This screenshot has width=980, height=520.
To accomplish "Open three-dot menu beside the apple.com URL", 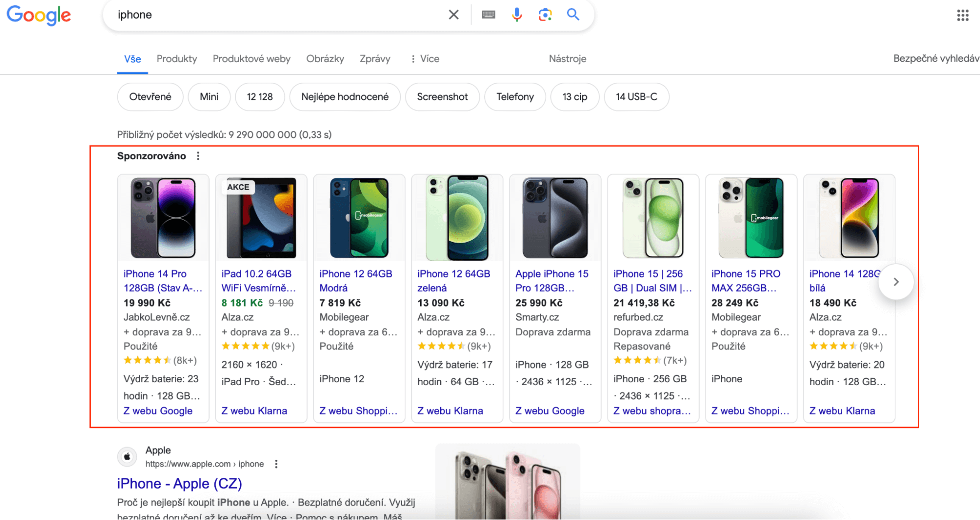I will [x=276, y=464].
